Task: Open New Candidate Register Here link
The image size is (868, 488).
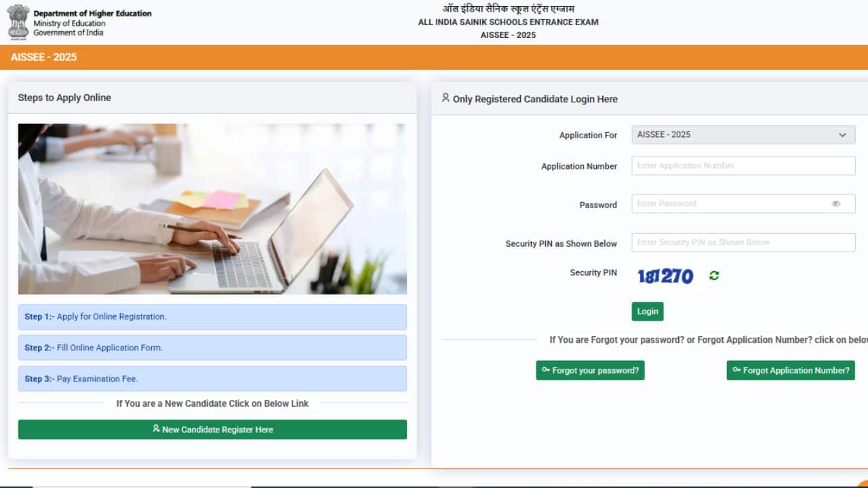Action: 212,430
